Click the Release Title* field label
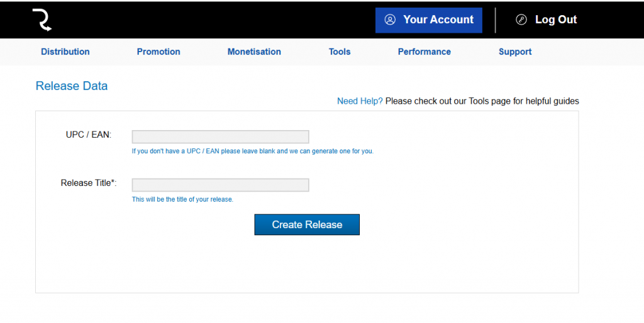 point(88,183)
